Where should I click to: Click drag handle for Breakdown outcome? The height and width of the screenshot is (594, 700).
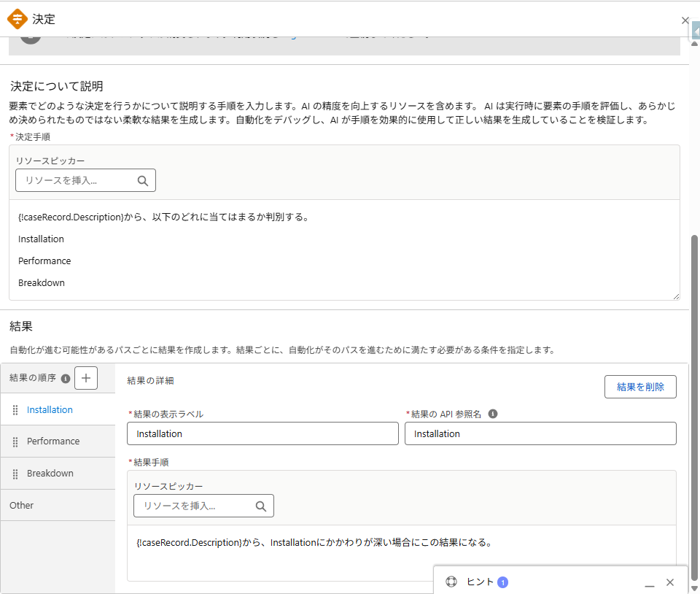15,474
